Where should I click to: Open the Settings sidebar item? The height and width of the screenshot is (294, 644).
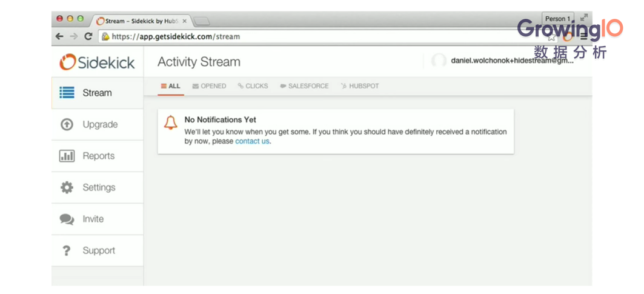point(98,187)
